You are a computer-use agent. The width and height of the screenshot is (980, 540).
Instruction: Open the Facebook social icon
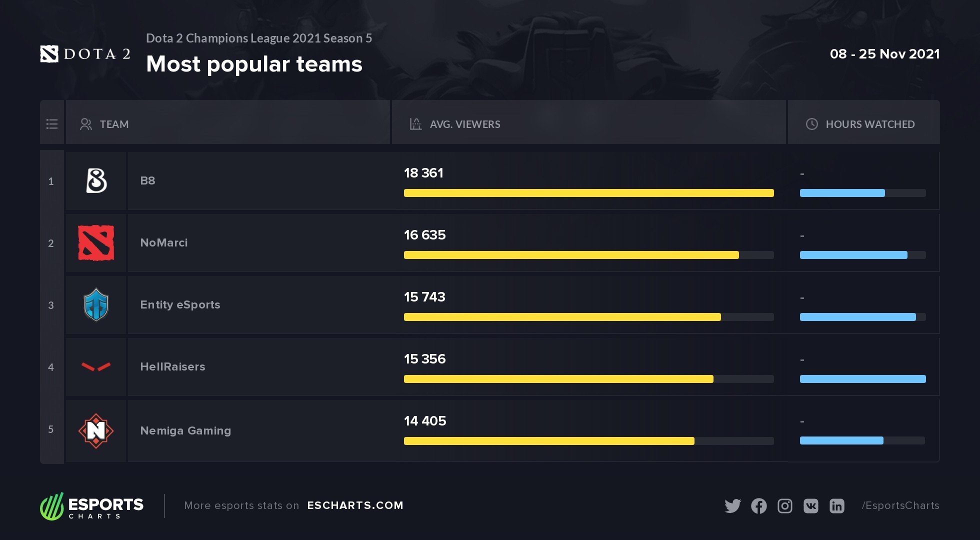tap(758, 506)
